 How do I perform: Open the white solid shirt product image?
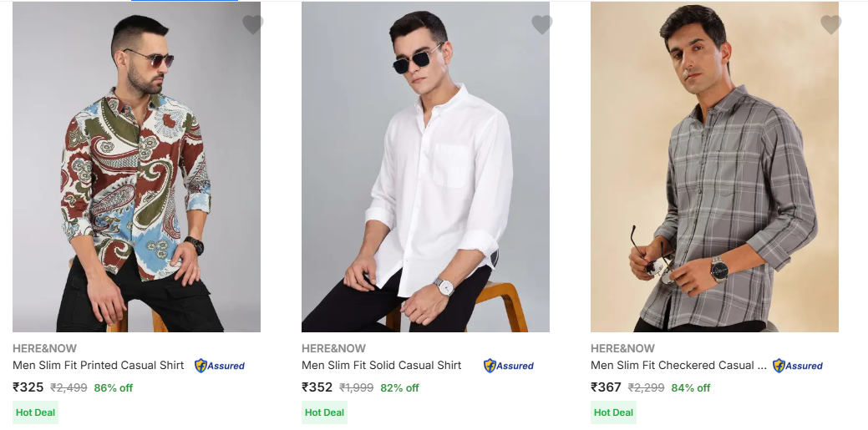pyautogui.click(x=425, y=167)
